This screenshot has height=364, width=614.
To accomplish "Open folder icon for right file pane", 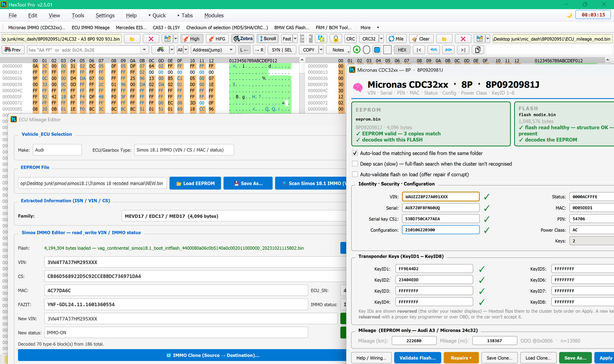I will click(444, 39).
